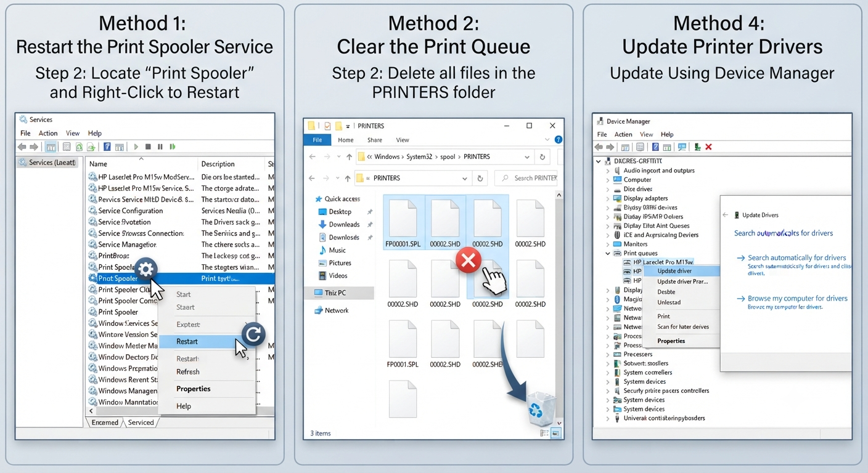868x473 pixels.
Task: Click the monitor scan icon in Device Manager toolbar
Action: (682, 147)
